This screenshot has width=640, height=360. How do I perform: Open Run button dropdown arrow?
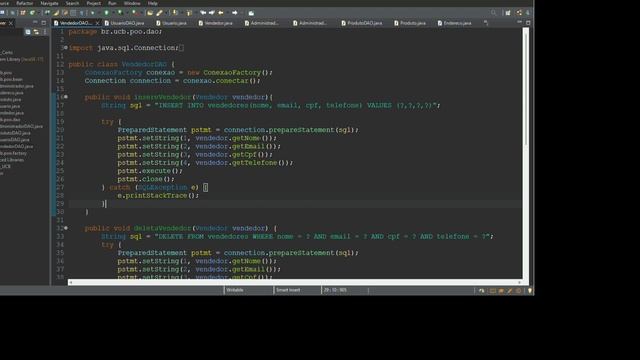(x=113, y=13)
